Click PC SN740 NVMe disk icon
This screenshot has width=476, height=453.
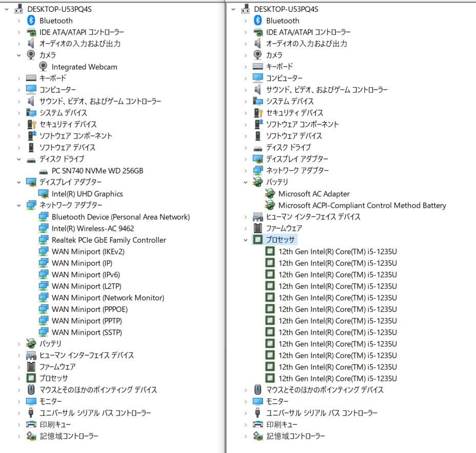(x=44, y=171)
